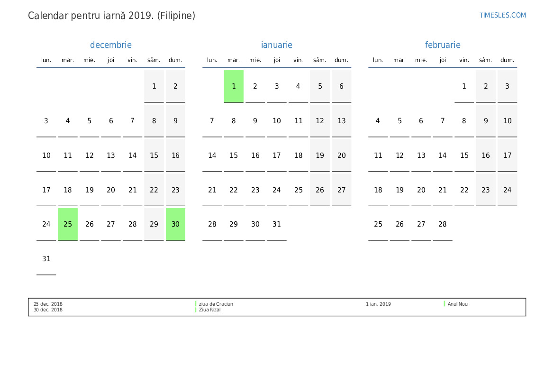The image size is (554, 392).
Task: Select January 19 weekend cell
Action: (320, 155)
